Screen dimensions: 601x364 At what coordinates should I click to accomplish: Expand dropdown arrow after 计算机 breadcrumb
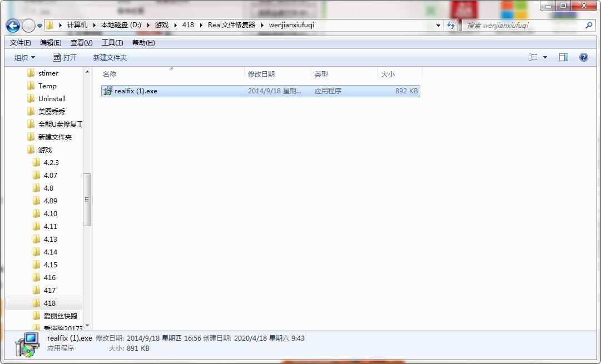tap(94, 26)
